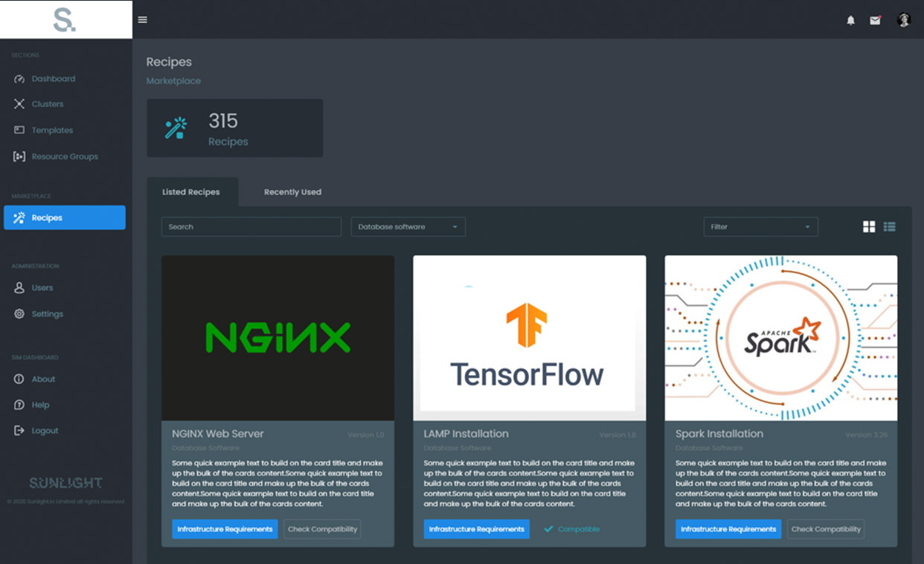This screenshot has width=924, height=564.
Task: Click the S. logo in the corner
Action: (x=65, y=20)
